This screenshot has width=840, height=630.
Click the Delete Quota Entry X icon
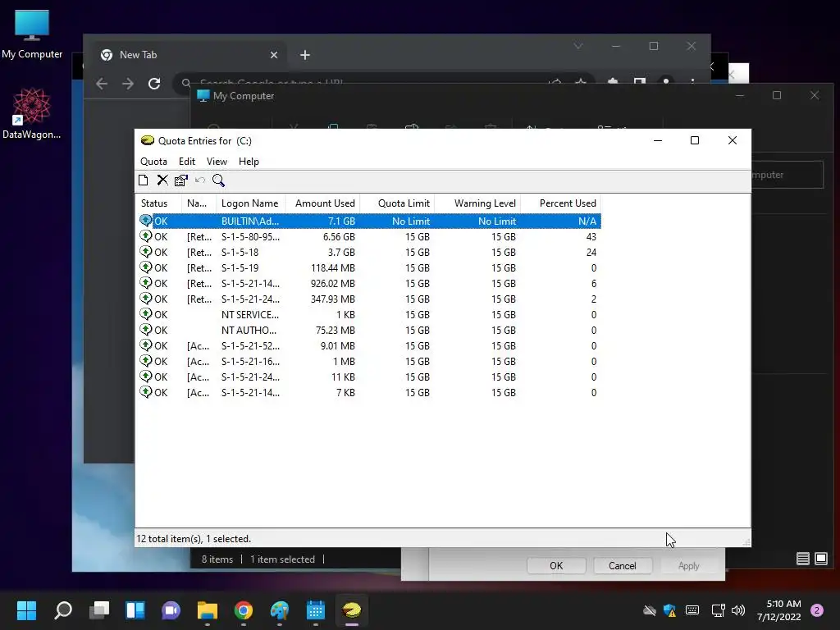click(162, 180)
